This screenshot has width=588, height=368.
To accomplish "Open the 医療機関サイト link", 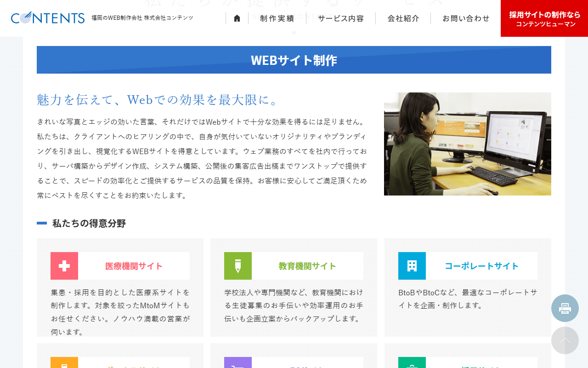I will coord(134,266).
